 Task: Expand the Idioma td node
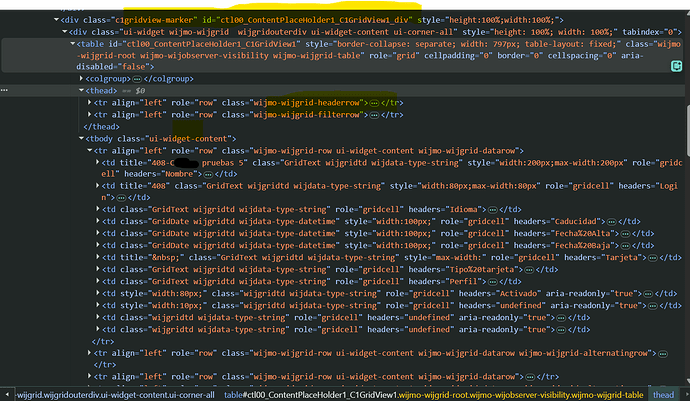[x=98, y=209]
